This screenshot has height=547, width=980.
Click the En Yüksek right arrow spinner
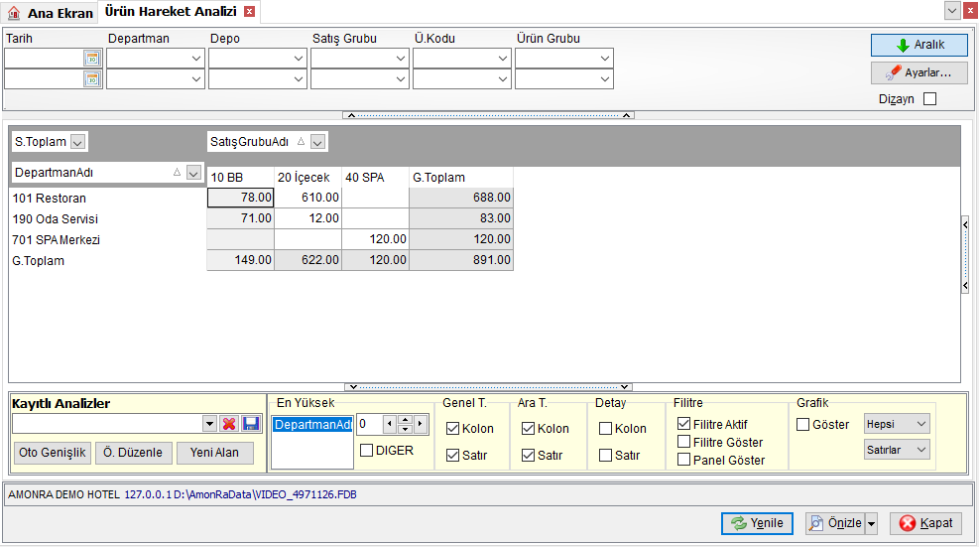tap(420, 424)
